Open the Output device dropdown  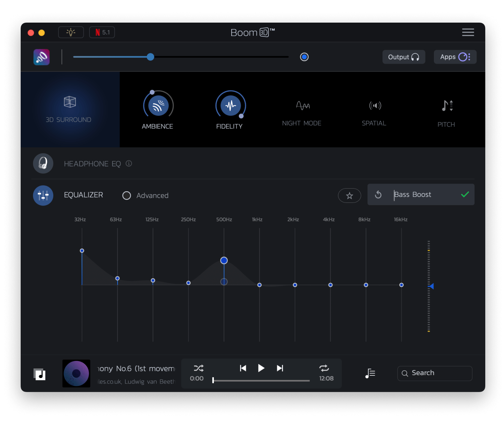pyautogui.click(x=404, y=57)
